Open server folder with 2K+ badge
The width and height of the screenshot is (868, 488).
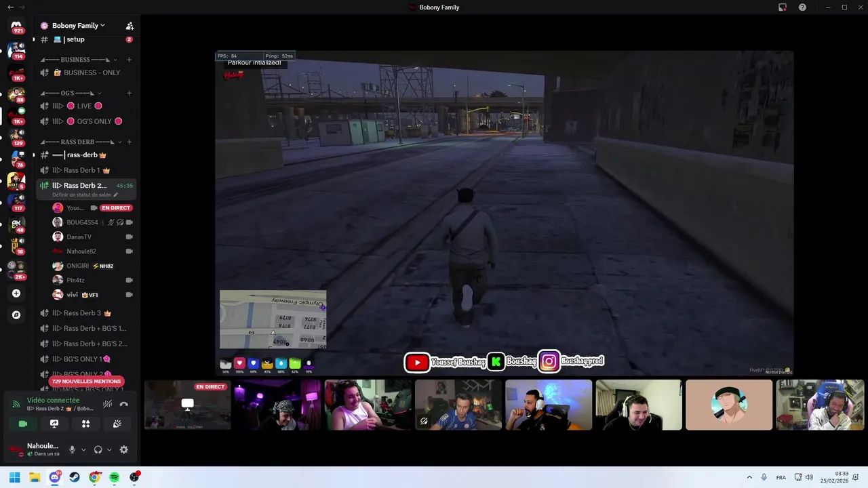point(16,269)
